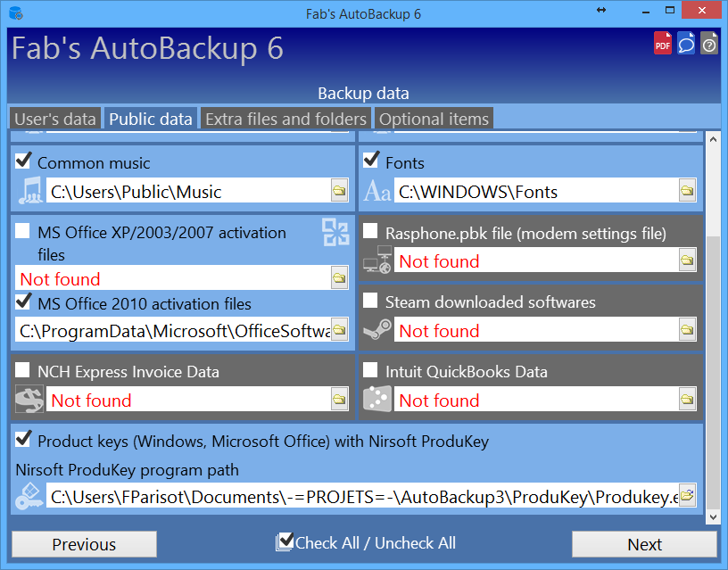The width and height of the screenshot is (728, 570).
Task: Toggle Check All / Uncheck All
Action: [366, 542]
